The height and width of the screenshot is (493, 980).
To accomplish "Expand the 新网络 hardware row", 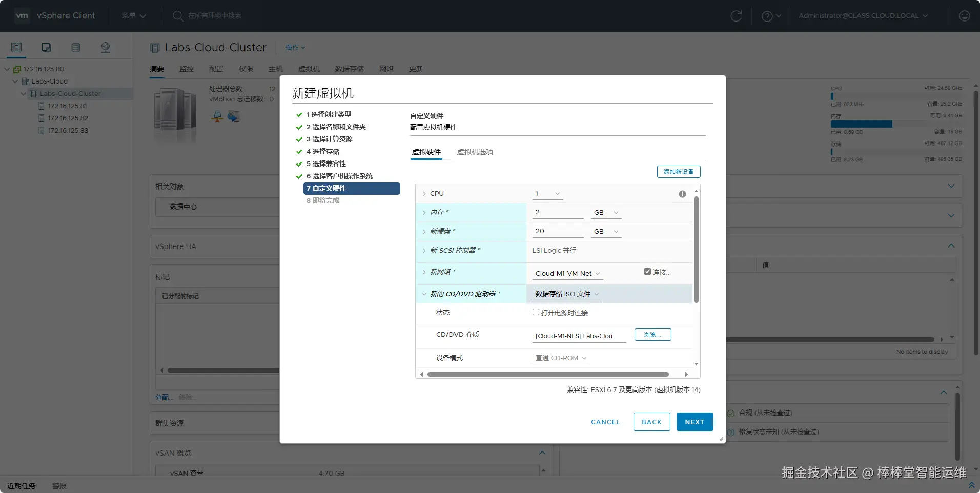I will point(424,272).
